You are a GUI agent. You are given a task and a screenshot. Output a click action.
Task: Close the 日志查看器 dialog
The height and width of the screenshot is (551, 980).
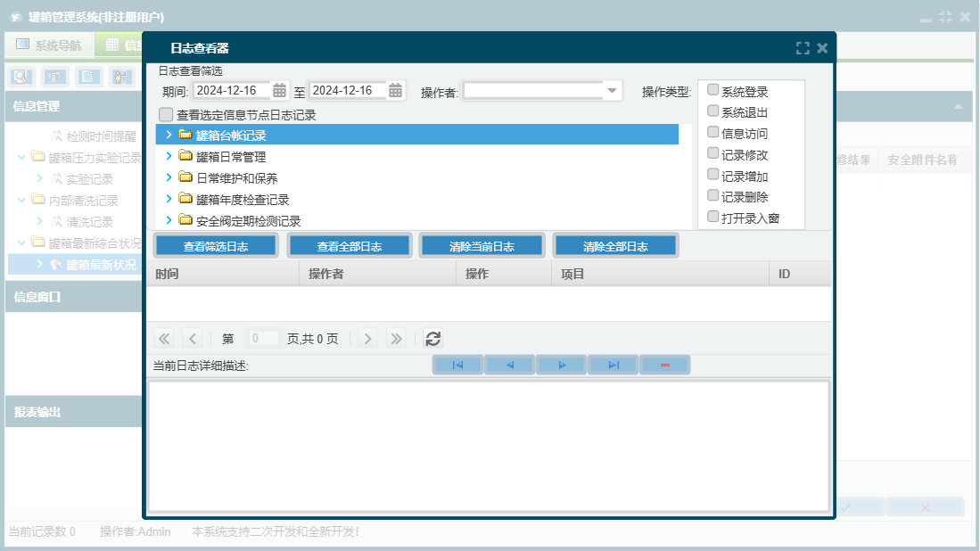[822, 48]
